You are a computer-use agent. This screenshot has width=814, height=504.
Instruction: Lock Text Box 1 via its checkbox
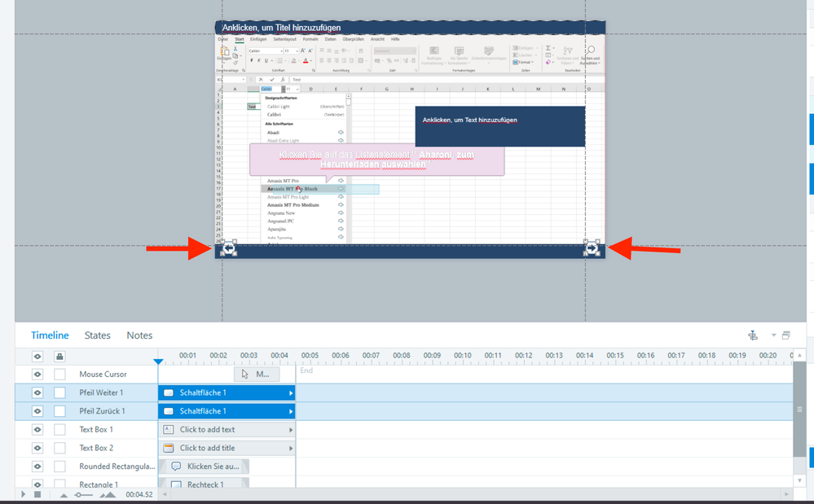click(59, 430)
